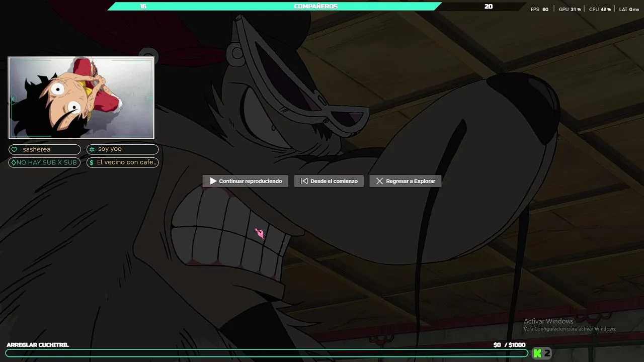Click the restart-from-beginning skip icon
The height and width of the screenshot is (362, 644).
[304, 181]
